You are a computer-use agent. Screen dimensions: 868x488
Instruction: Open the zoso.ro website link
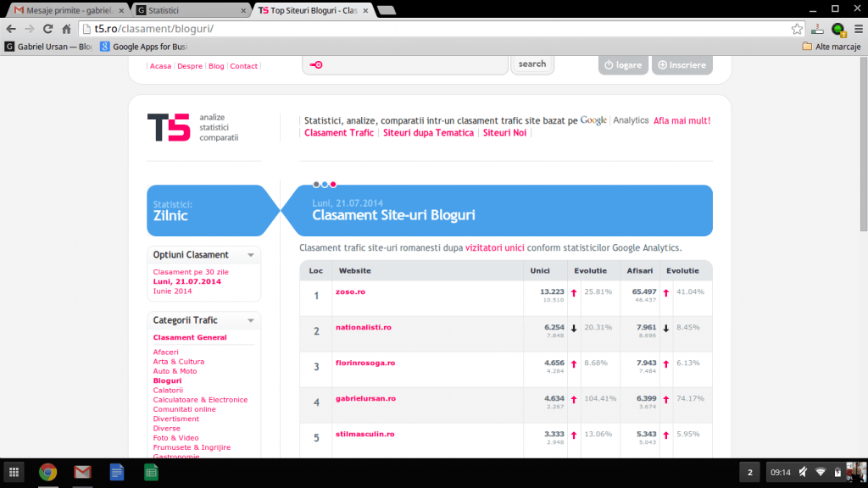(x=350, y=291)
